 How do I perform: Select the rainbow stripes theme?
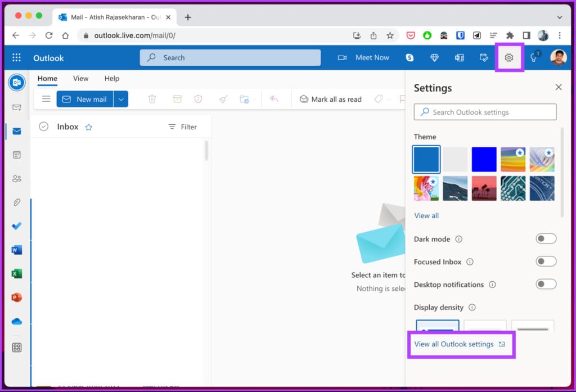click(x=513, y=160)
